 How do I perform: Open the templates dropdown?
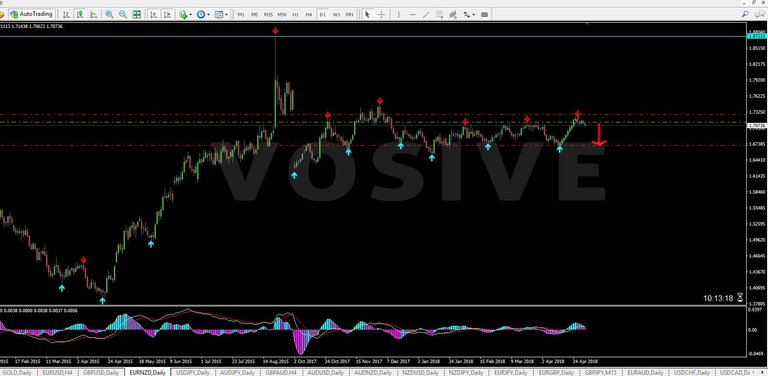pos(221,15)
